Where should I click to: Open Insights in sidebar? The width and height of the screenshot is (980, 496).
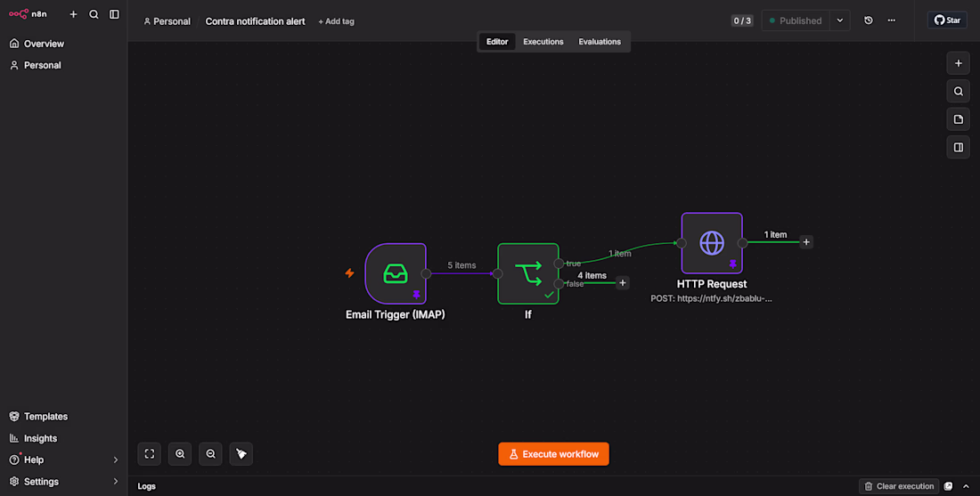tap(63, 438)
